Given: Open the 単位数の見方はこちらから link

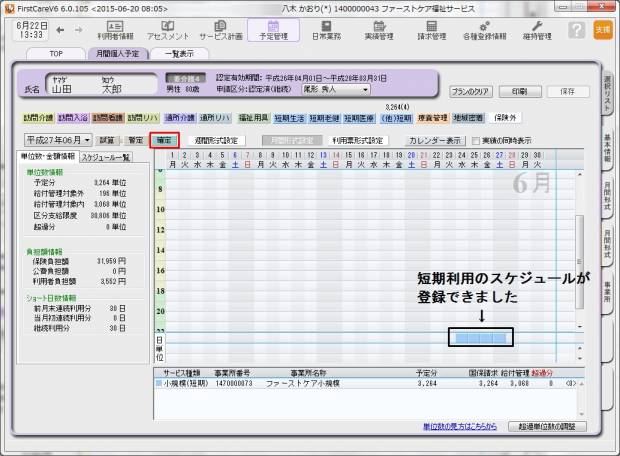Looking at the screenshot, I should tap(459, 427).
